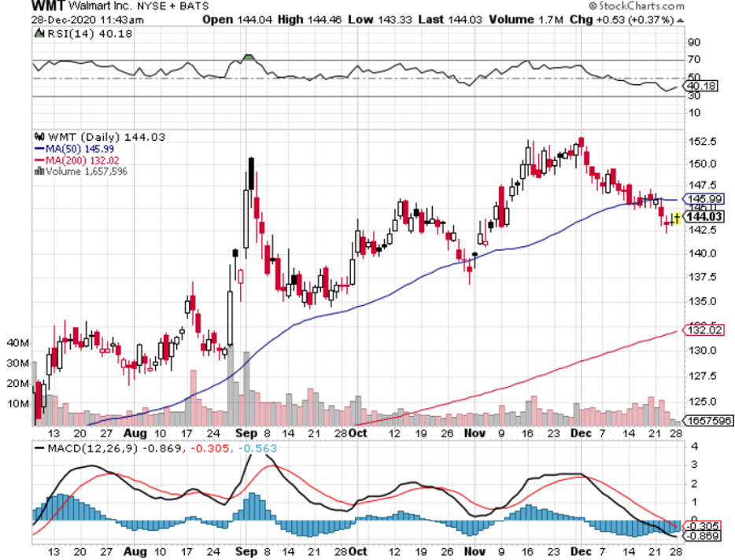This screenshot has height=560, width=735.
Task: Select the blue MA(50) legend line
Action: tap(39, 148)
